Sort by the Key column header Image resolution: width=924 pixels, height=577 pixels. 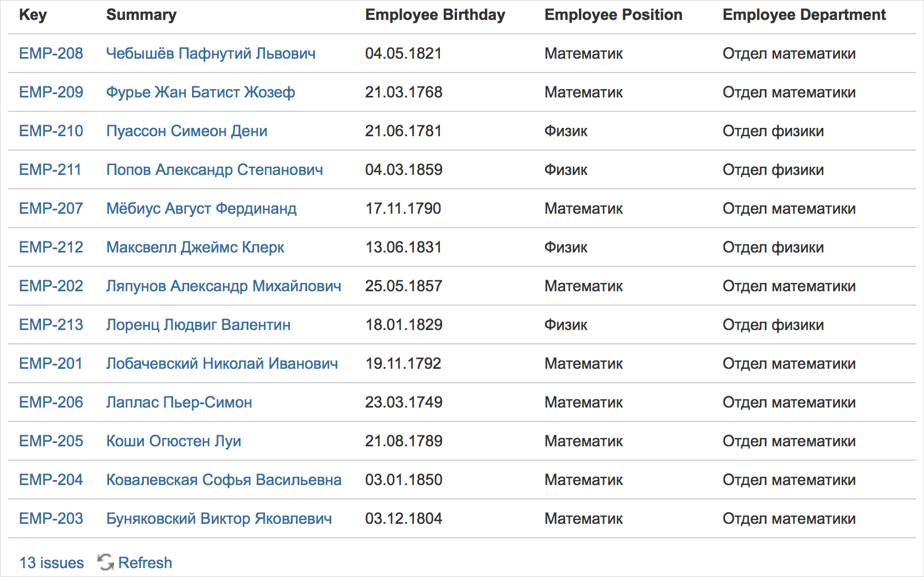click(x=32, y=15)
